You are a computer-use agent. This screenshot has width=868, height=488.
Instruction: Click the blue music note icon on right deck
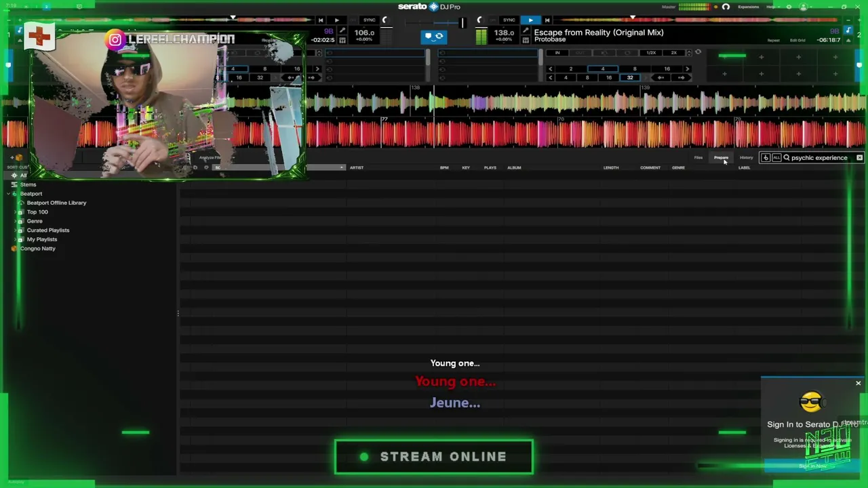[848, 31]
